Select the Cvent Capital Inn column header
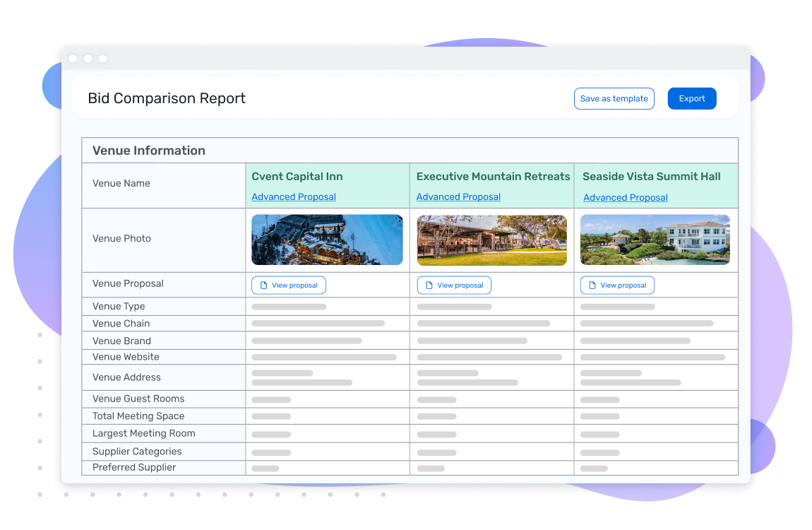 pos(297,176)
